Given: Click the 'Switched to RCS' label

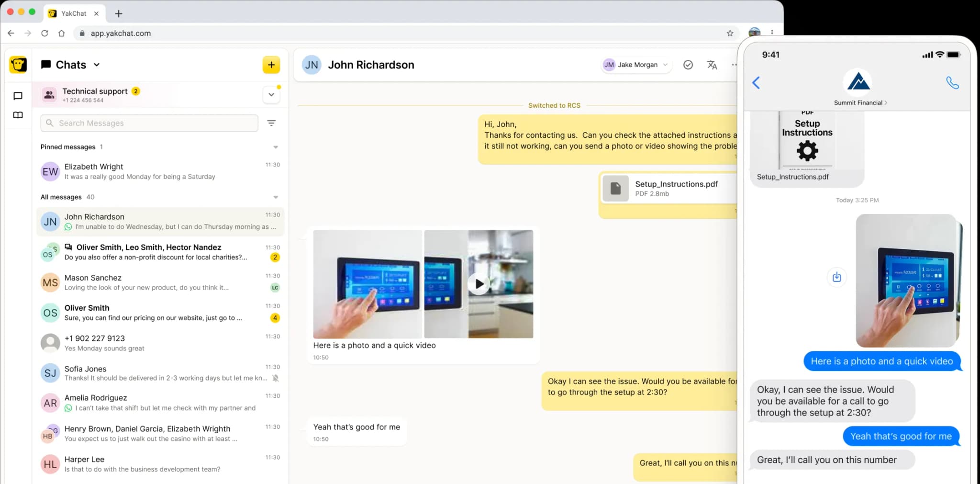Looking at the screenshot, I should (554, 105).
